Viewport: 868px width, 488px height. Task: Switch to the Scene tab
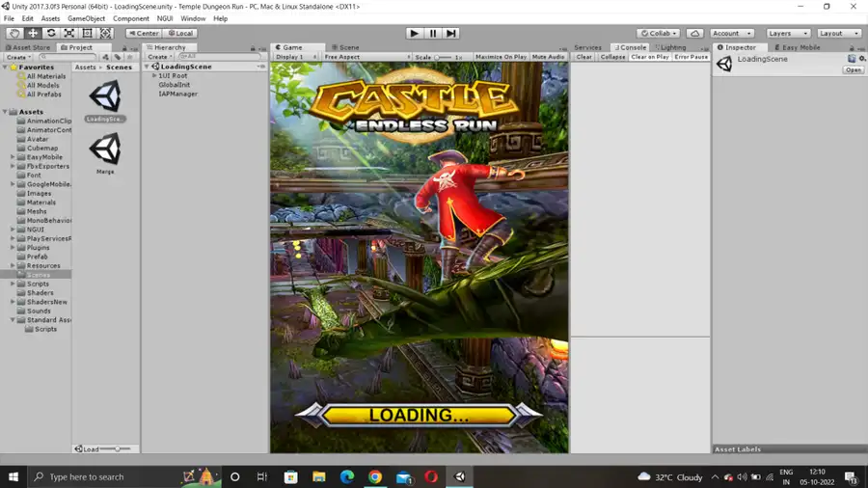(344, 47)
